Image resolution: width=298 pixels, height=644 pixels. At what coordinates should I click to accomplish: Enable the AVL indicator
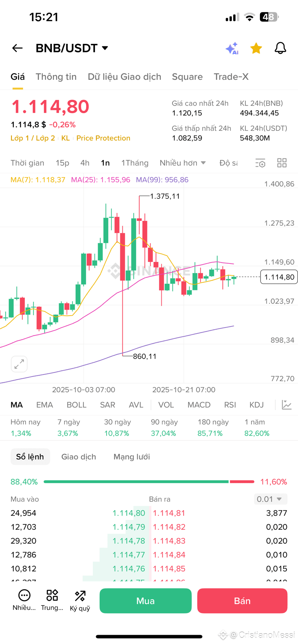[136, 405]
